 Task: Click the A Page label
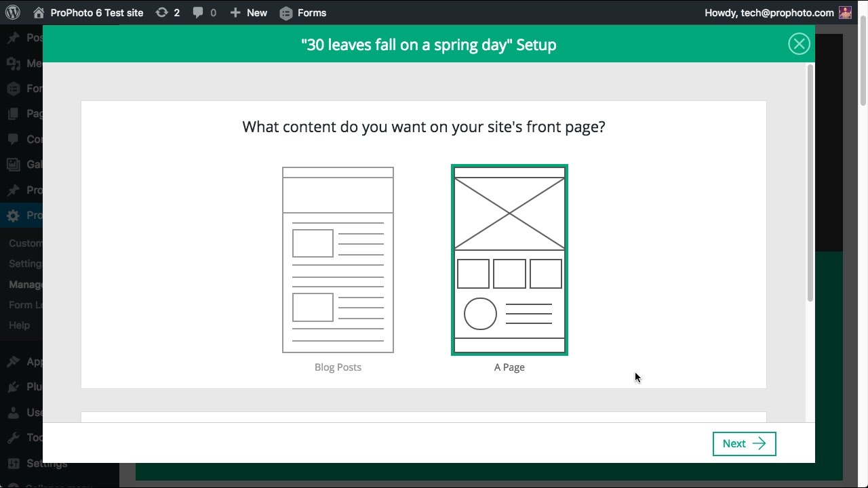click(x=509, y=367)
